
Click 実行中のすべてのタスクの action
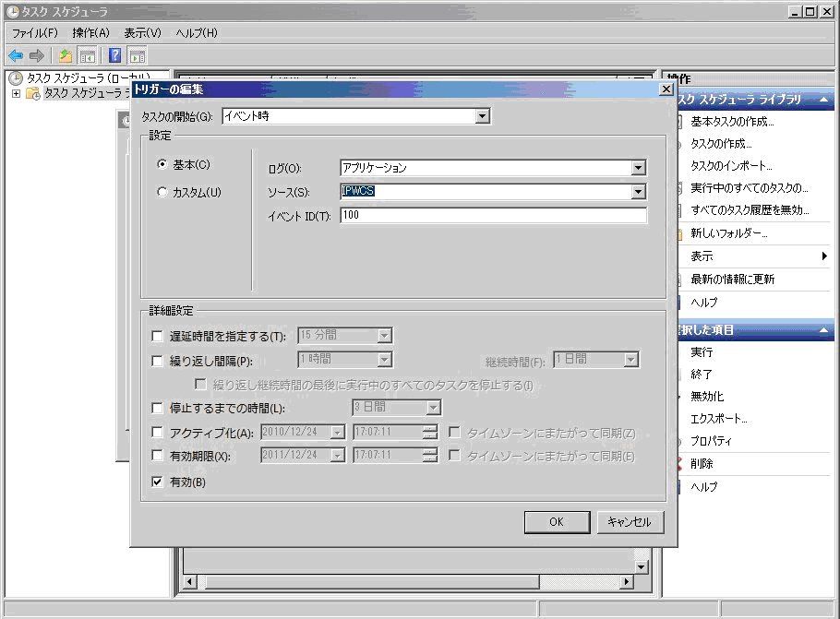(749, 188)
